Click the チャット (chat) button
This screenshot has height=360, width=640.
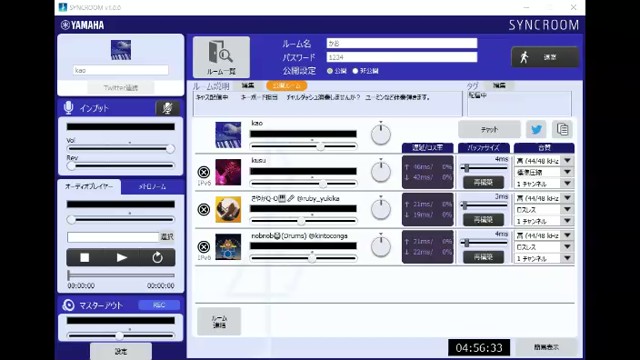489,129
